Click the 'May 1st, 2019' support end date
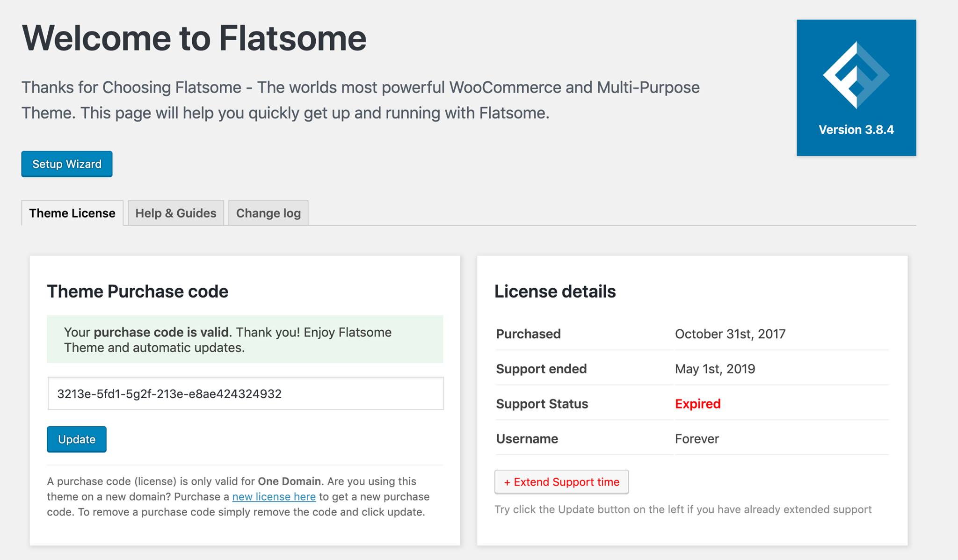This screenshot has width=958, height=560. 715,369
